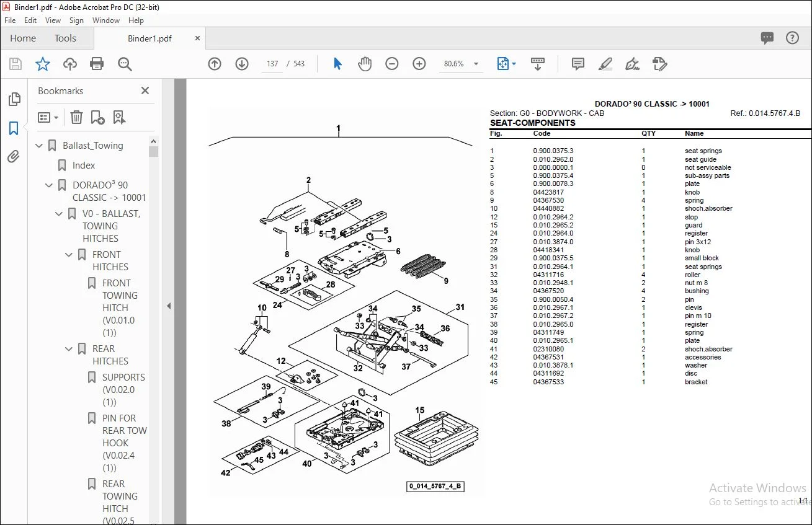Switch to the Tools tab
Viewport: 812px width, 525px height.
coord(65,38)
